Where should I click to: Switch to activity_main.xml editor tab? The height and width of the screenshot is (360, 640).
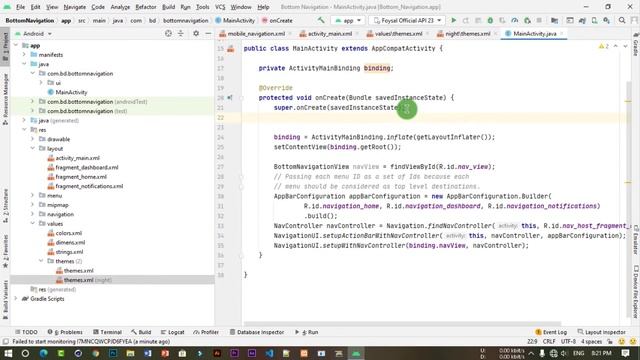coord(329,33)
